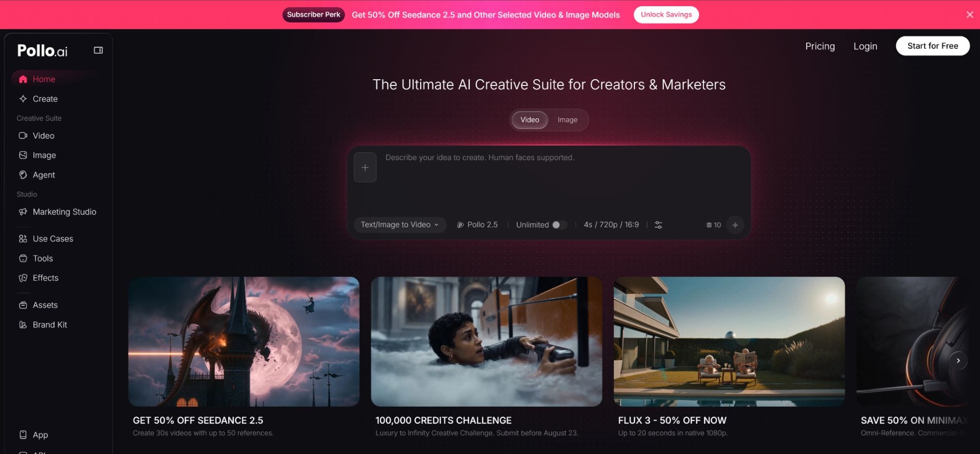This screenshot has height=454, width=980.
Task: Close the promotional banner
Action: point(970,14)
